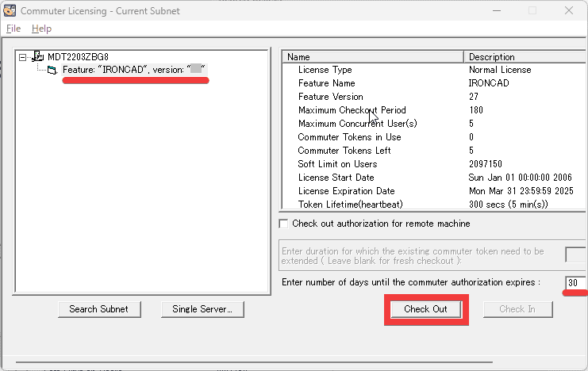Click the days until expiration input field
The image size is (588, 371).
575,282
